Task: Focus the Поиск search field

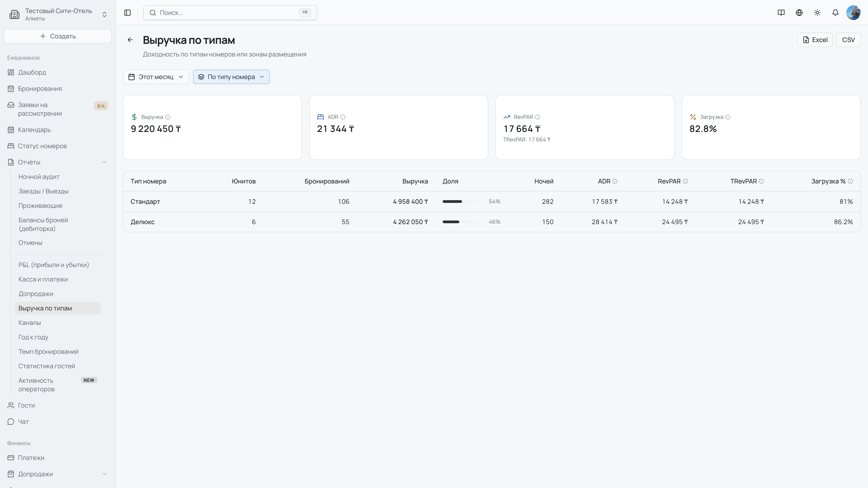Action: pos(230,12)
